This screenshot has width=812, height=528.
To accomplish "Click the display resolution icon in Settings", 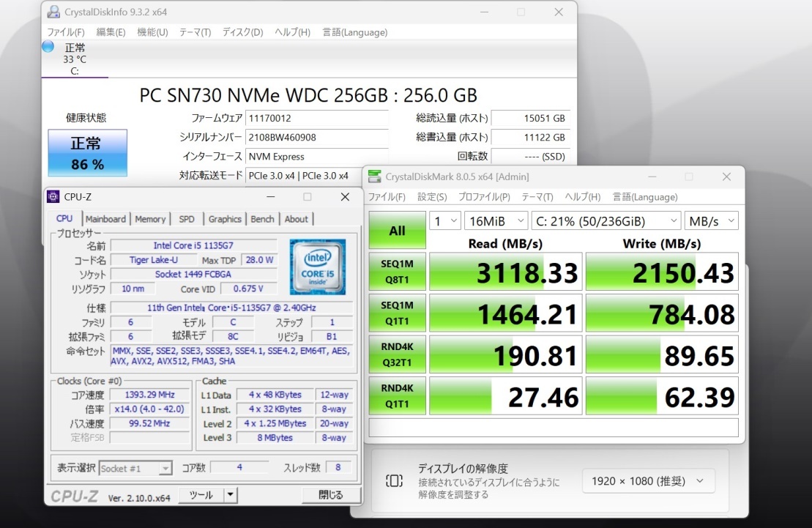I will 394,481.
